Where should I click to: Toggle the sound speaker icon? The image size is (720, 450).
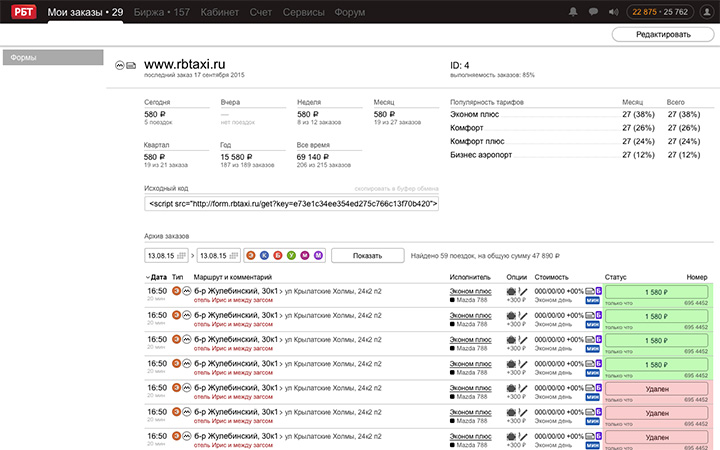[613, 12]
